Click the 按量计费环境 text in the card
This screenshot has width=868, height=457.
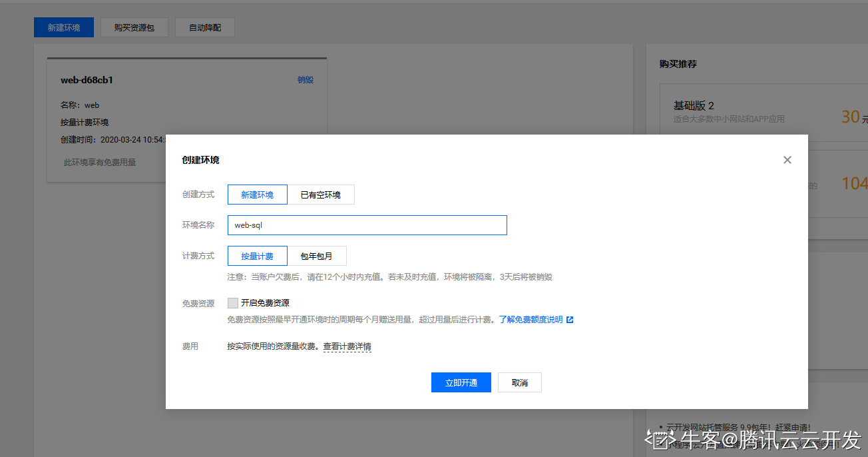(x=85, y=123)
